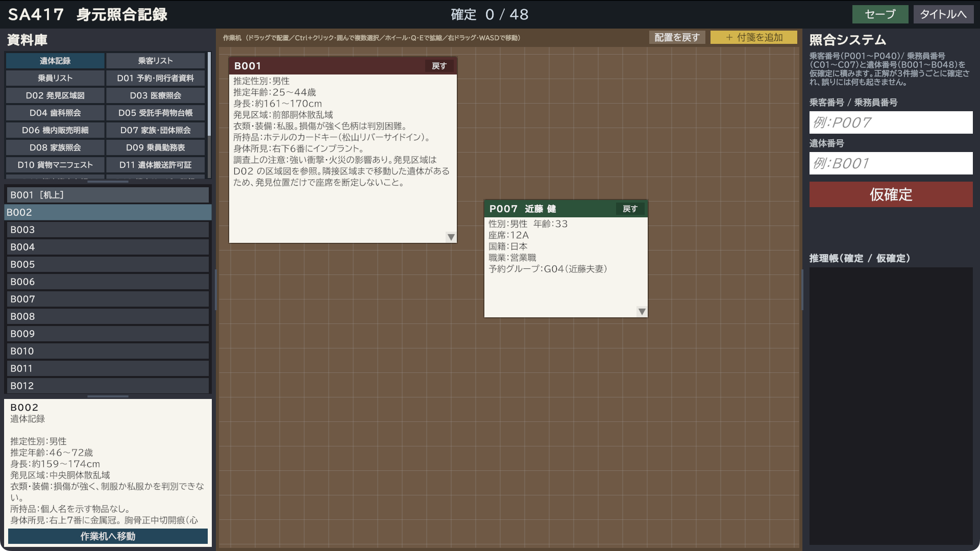Open the 乗客リスト category tab

pyautogui.click(x=155, y=61)
